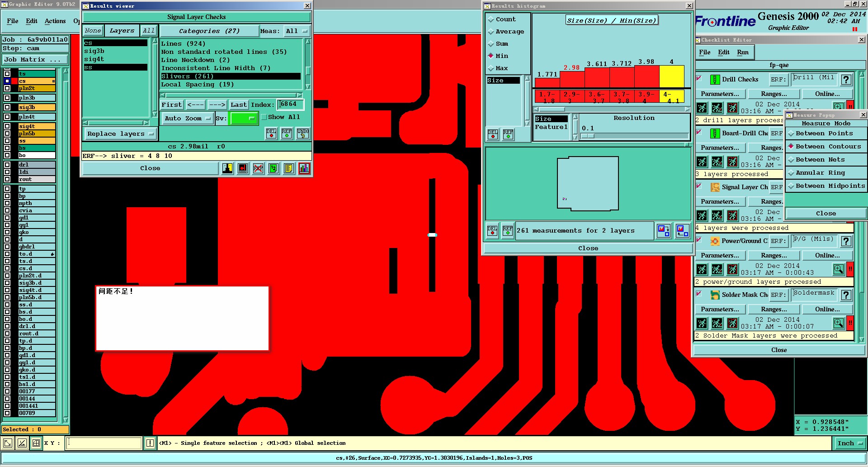Open the Inch units dropdown

(850, 443)
